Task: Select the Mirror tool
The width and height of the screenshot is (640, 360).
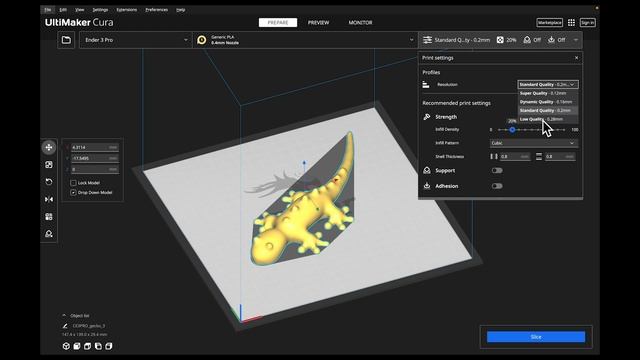Action: click(x=49, y=199)
